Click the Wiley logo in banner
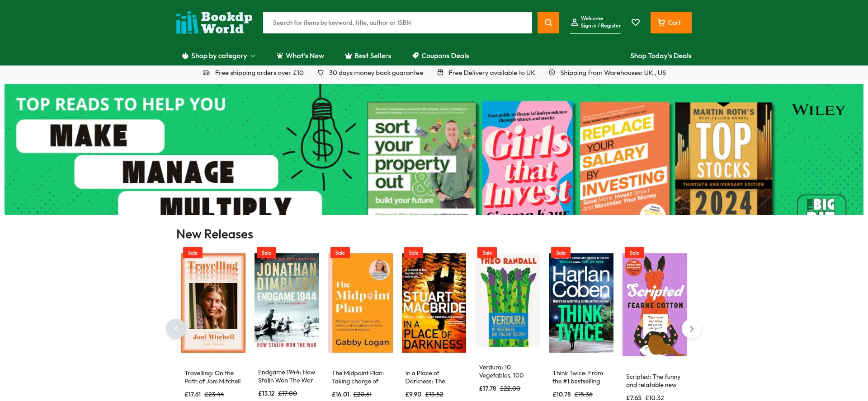The height and width of the screenshot is (401, 868). coord(818,110)
